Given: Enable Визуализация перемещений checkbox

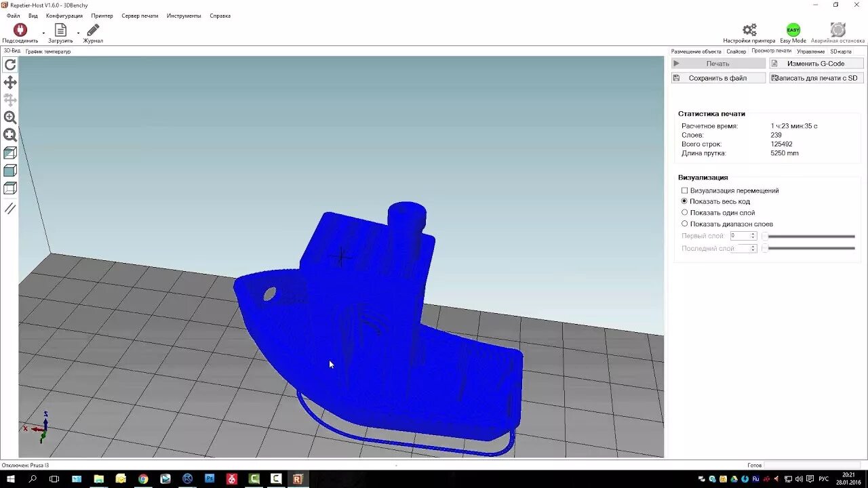Looking at the screenshot, I should (x=684, y=190).
